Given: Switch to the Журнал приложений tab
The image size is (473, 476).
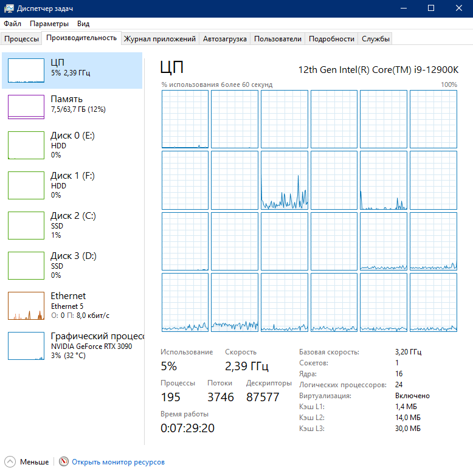Looking at the screenshot, I should pyautogui.click(x=159, y=39).
